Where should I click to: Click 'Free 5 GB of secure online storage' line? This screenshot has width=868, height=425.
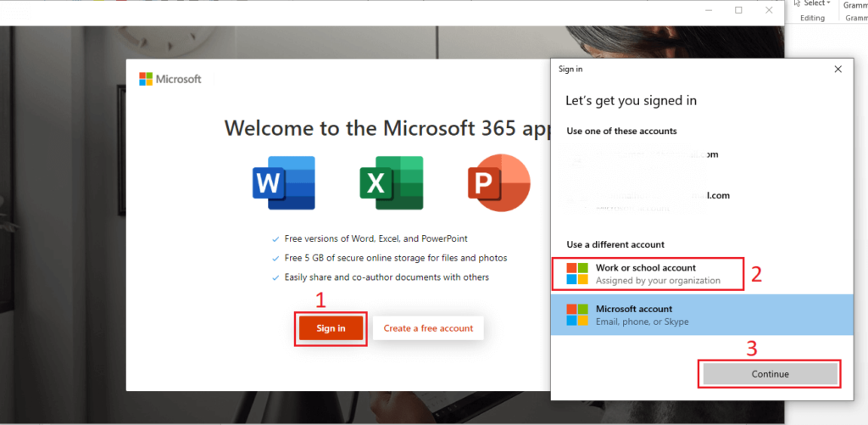point(396,258)
